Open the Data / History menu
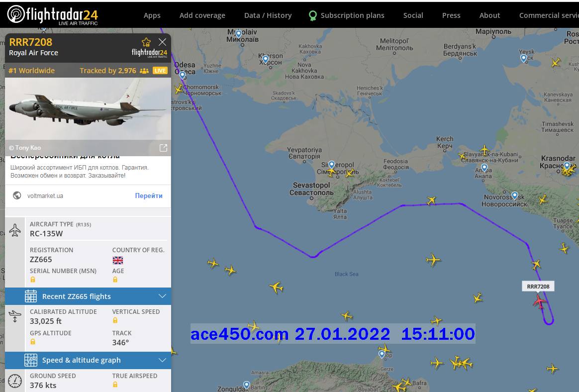 click(x=268, y=15)
